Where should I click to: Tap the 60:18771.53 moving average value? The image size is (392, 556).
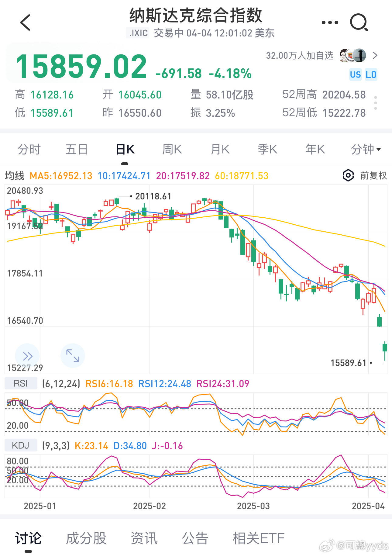(x=242, y=176)
